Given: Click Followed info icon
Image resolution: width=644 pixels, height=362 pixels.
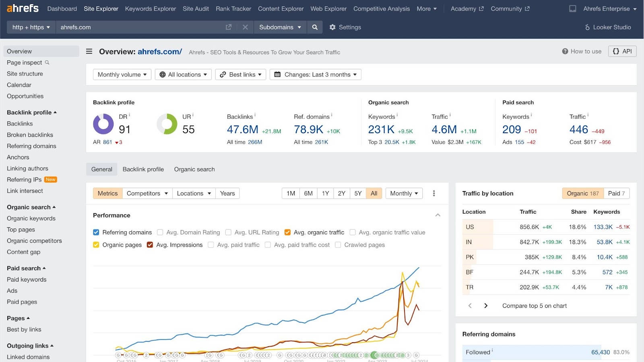Looking at the screenshot, I should [x=492, y=350].
